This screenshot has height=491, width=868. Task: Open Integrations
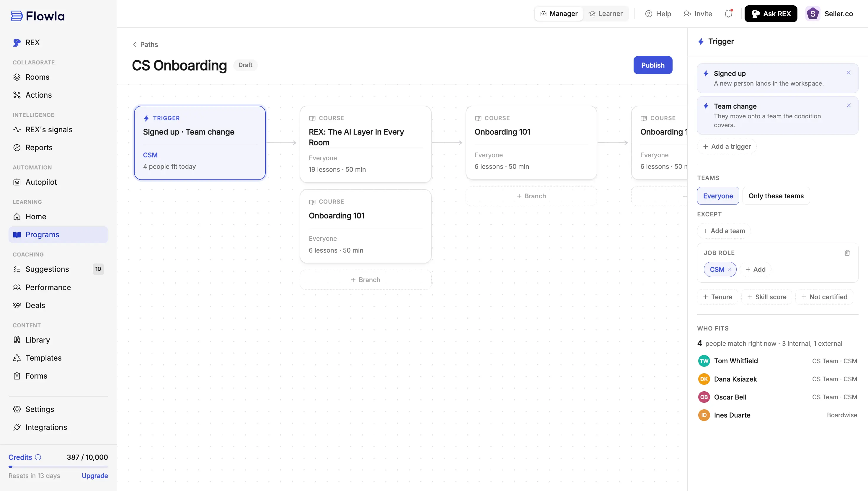click(58, 427)
